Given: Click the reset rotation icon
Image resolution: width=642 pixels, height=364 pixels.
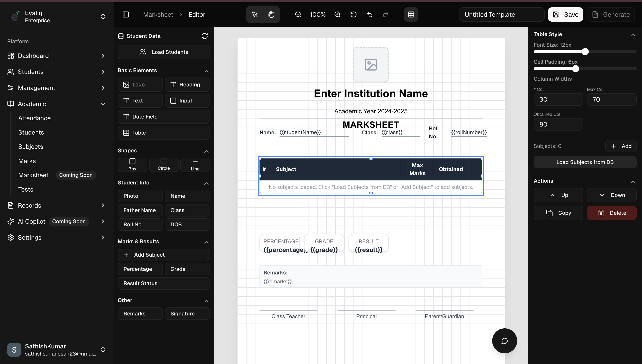Looking at the screenshot, I should click(x=353, y=14).
